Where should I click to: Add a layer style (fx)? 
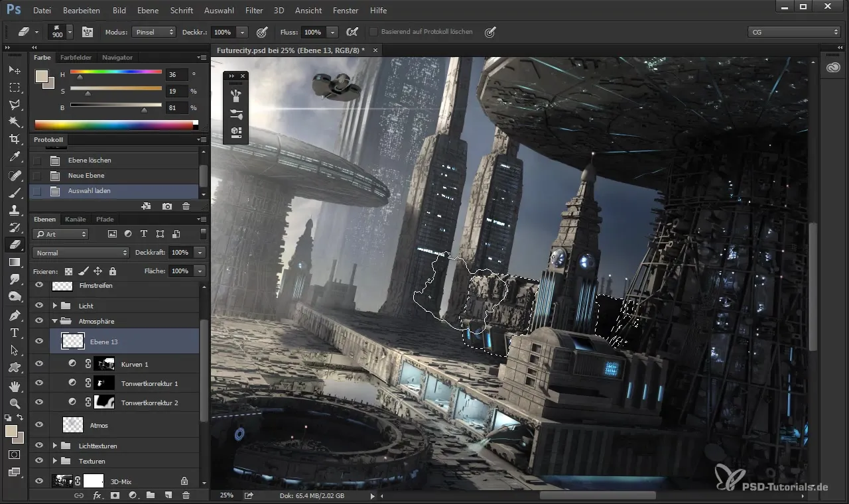point(97,495)
